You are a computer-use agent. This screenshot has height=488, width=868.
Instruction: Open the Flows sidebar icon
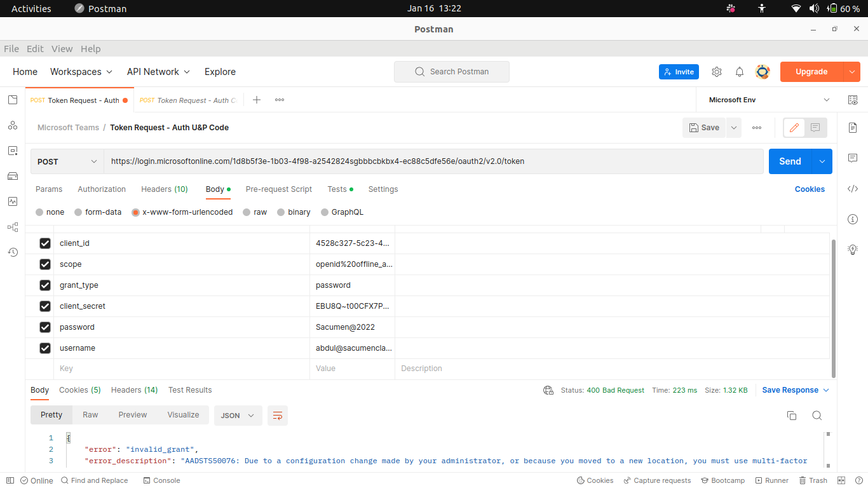tap(13, 227)
